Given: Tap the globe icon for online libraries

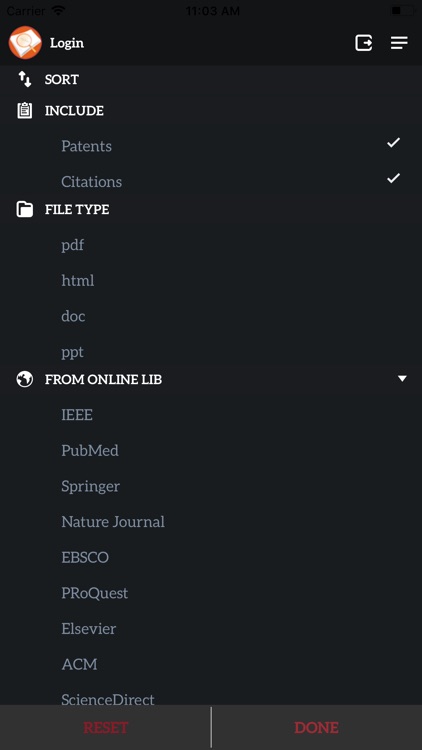Looking at the screenshot, I should (25, 379).
